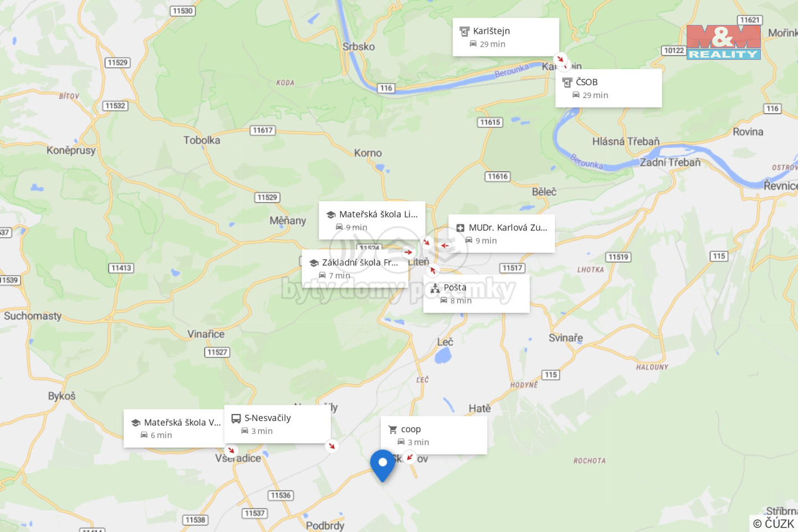Click the MUDr. Karlová medical cross icon
Screen dimensions: 798x532
click(x=460, y=228)
